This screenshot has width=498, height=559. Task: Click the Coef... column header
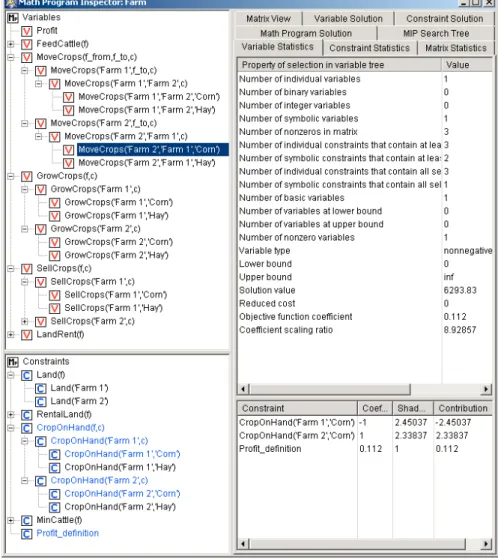coord(375,408)
